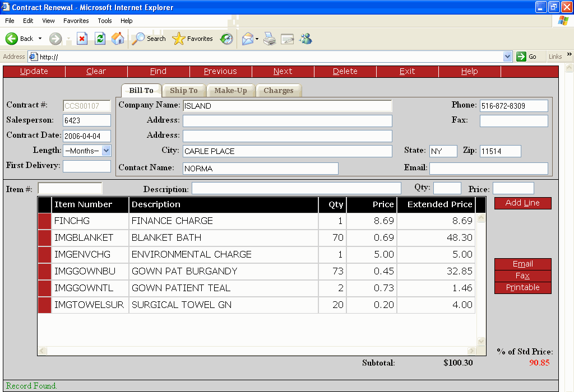The width and height of the screenshot is (574, 392).
Task: Open the Favorites star toolbar button
Action: pyautogui.click(x=192, y=39)
